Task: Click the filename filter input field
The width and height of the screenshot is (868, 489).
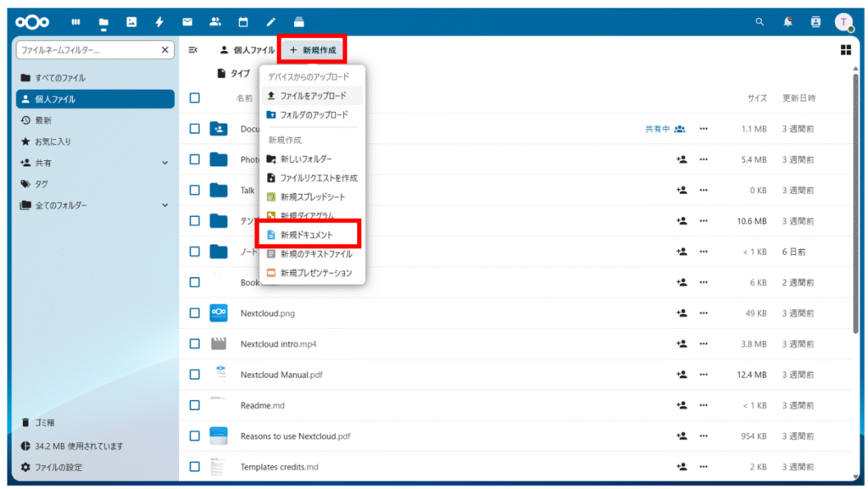Action: pos(88,50)
